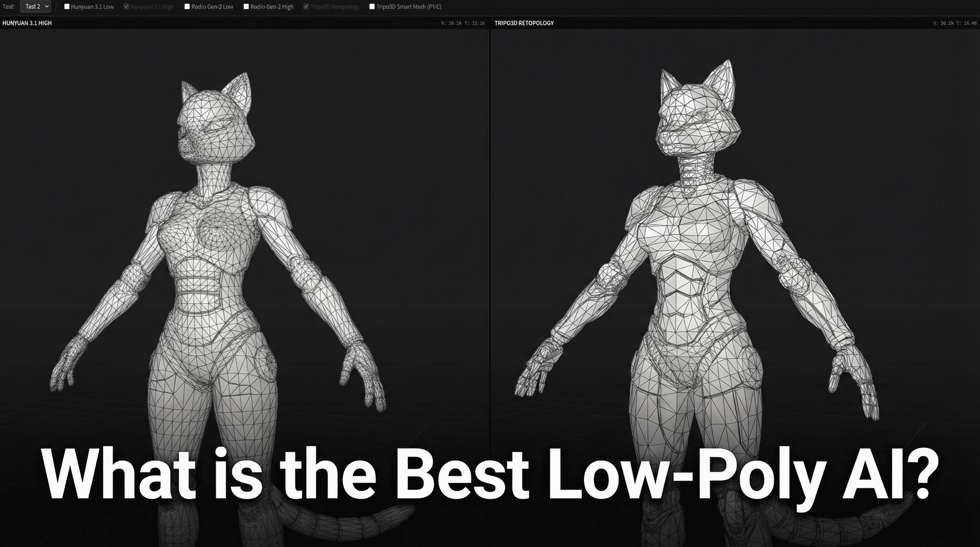Disable the Hunyuan 3.1 High checkbox

127,6
